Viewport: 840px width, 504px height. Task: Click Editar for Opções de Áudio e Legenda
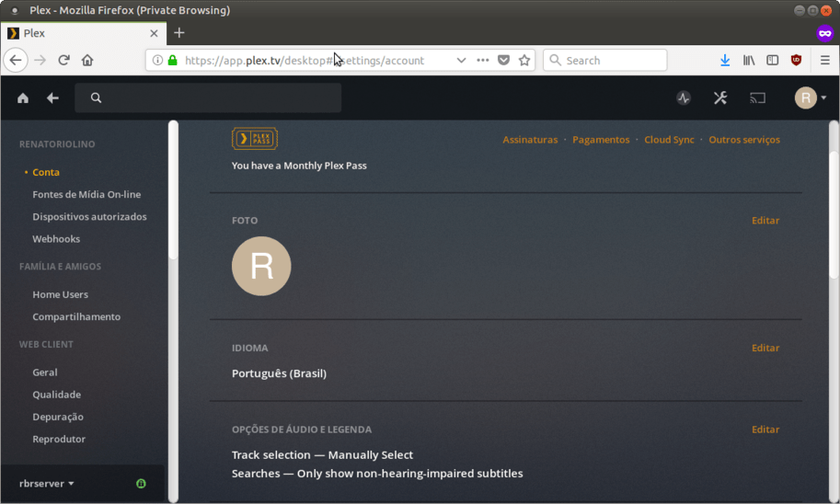click(x=765, y=430)
